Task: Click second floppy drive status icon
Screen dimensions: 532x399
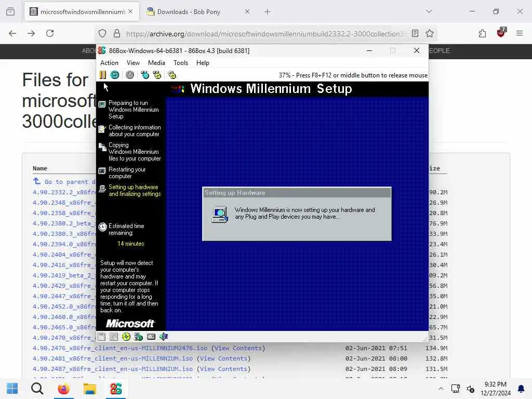Action: 114,337
